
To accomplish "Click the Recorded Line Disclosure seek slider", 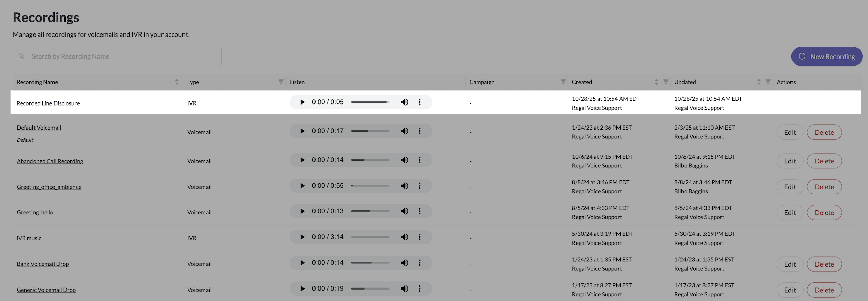I will tap(370, 102).
